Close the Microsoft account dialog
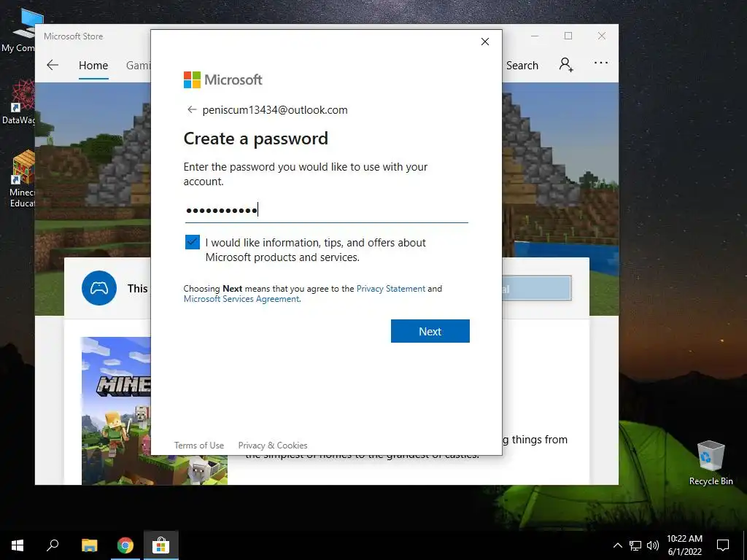Screen dimensions: 747x560 (x=485, y=42)
